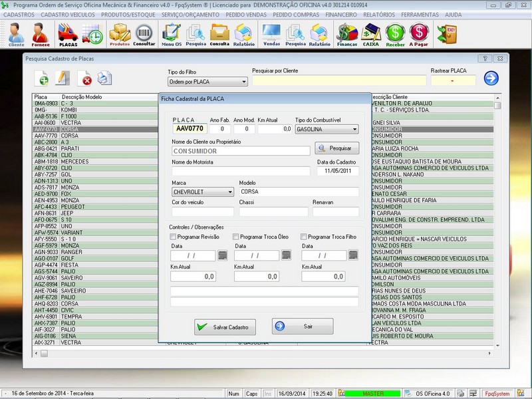The image size is (532, 399).
Task: Enable the Programar Revisão checkbox
Action: [x=173, y=237]
